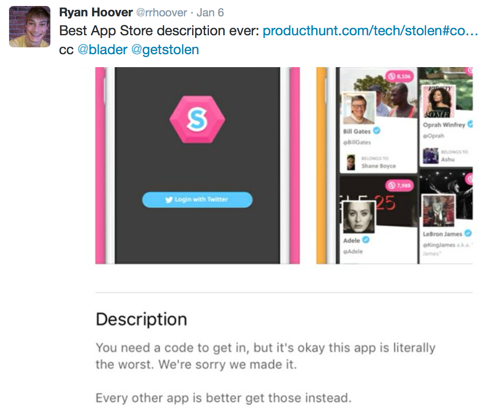
Task: Click the Description heading
Action: click(x=141, y=319)
